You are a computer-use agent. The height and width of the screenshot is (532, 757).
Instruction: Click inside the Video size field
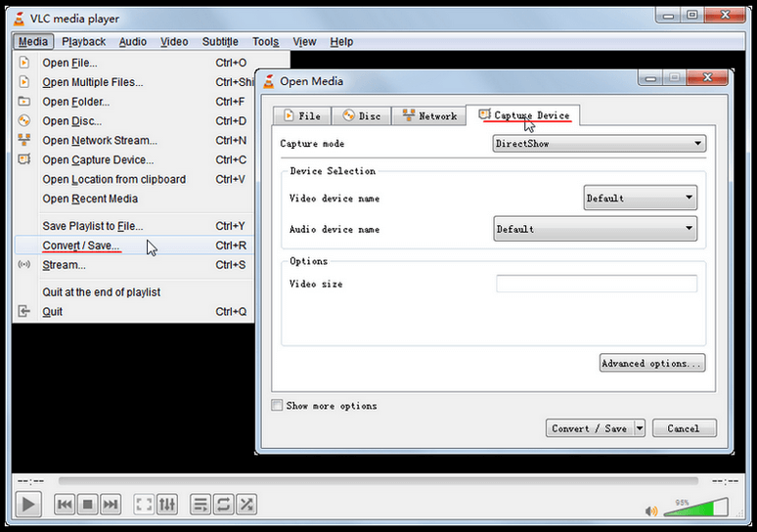(597, 284)
